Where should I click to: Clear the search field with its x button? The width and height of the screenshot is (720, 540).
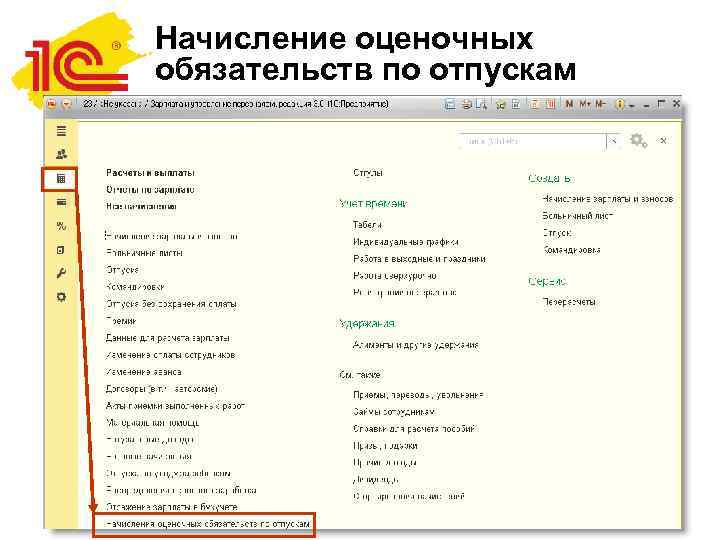[x=613, y=141]
